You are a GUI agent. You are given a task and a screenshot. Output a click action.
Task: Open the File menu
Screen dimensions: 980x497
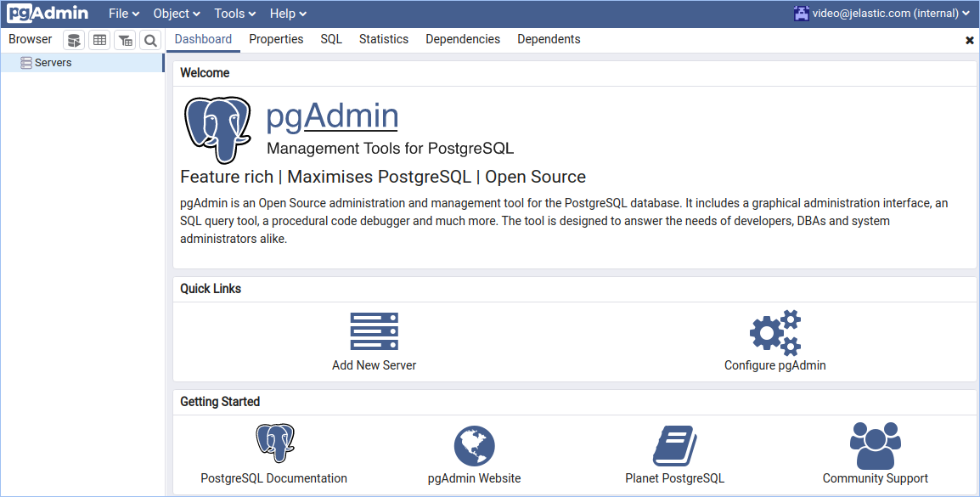124,13
